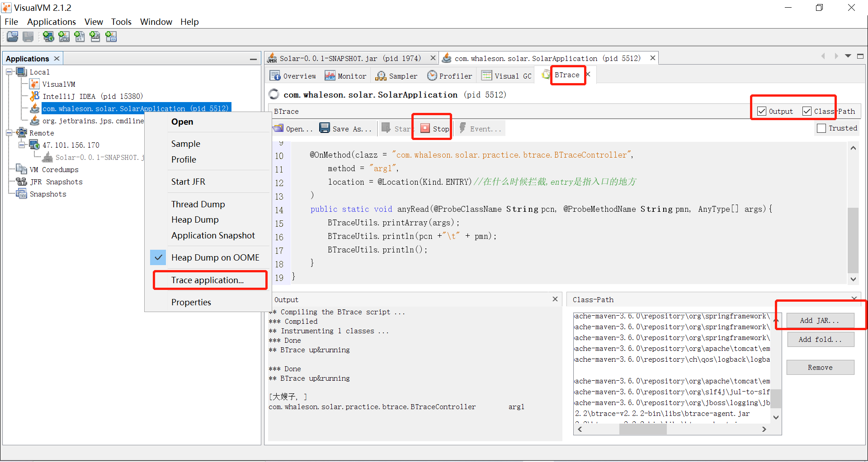Click the Add fold... button
The width and height of the screenshot is (868, 462).
point(820,339)
